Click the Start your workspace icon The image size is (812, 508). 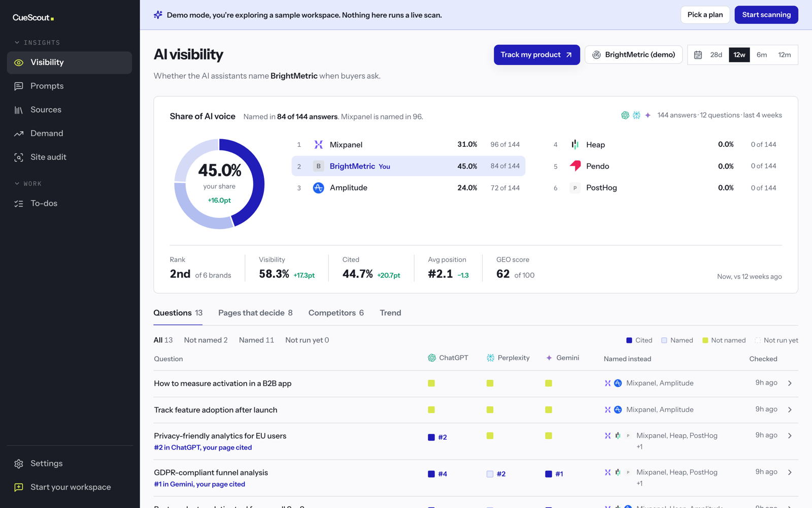point(19,487)
